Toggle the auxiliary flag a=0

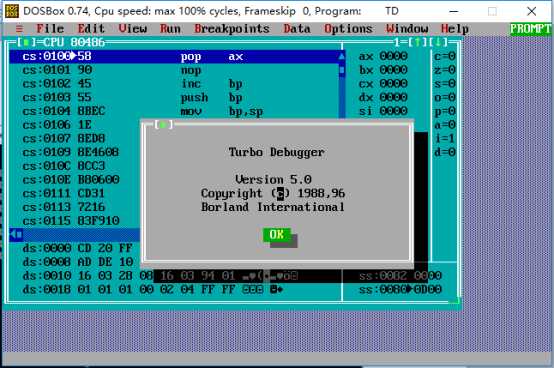[445, 125]
